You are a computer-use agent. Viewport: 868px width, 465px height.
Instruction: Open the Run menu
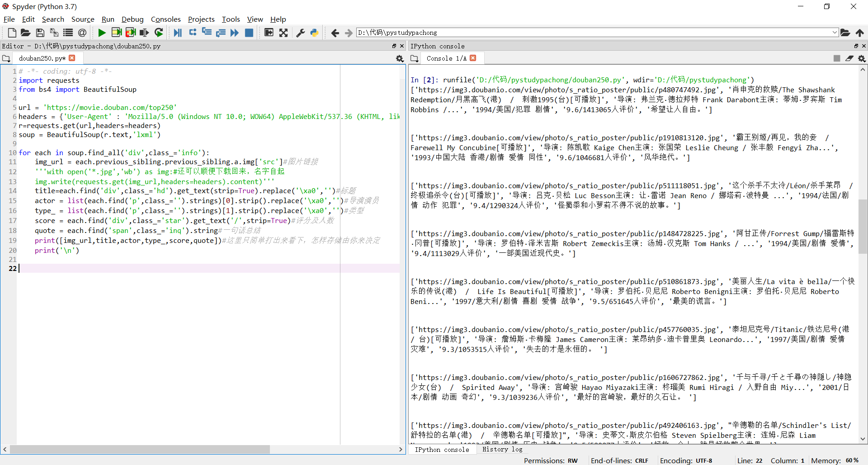tap(108, 19)
